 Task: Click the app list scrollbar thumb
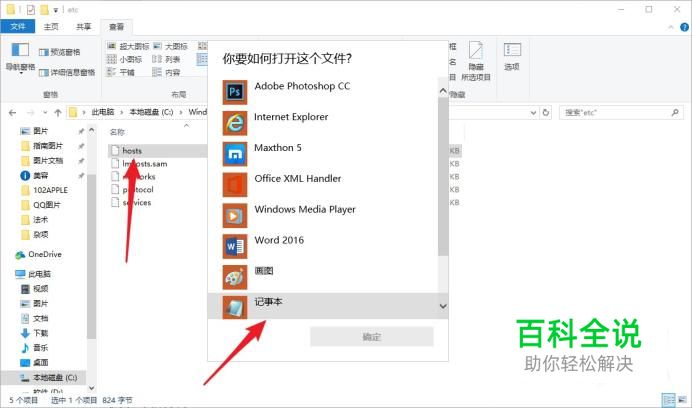pos(443,177)
